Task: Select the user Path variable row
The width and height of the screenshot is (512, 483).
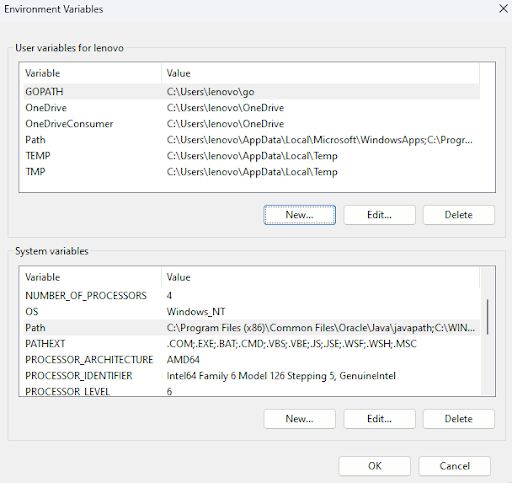Action: click(x=252, y=140)
